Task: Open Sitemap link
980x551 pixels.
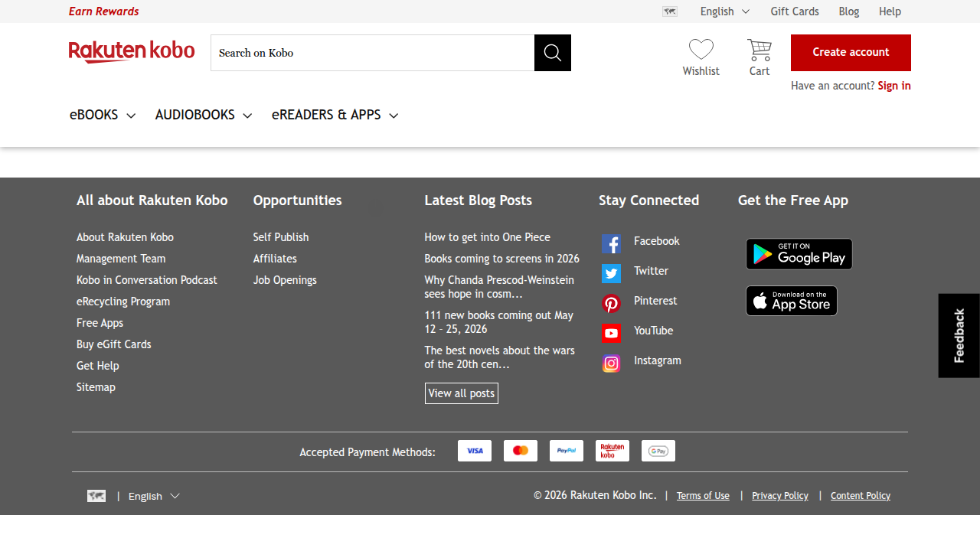Action: [x=96, y=387]
